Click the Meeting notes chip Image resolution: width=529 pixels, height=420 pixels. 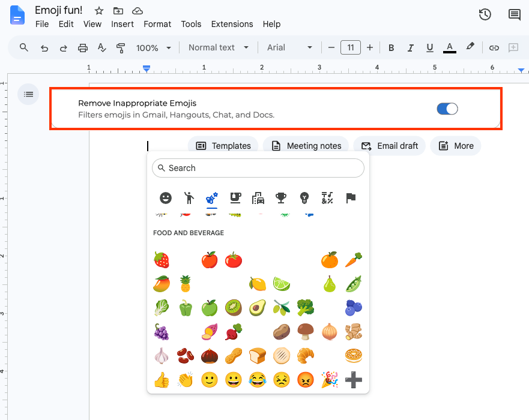click(x=306, y=146)
